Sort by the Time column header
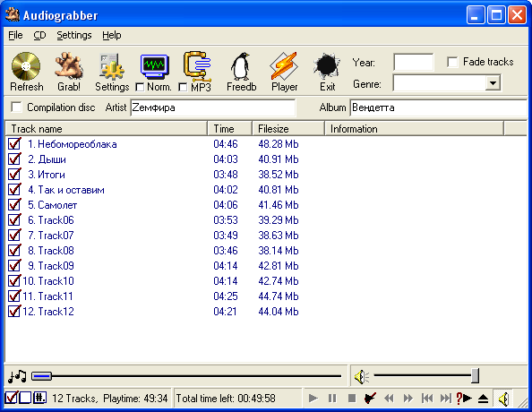Viewport: 532px width, 412px height. [x=229, y=129]
